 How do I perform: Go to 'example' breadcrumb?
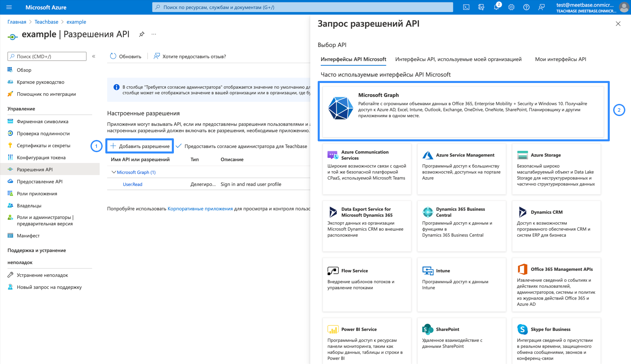point(76,22)
